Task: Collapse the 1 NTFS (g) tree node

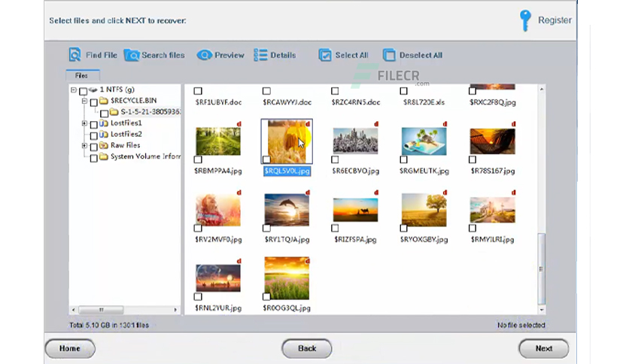Action: [74, 89]
